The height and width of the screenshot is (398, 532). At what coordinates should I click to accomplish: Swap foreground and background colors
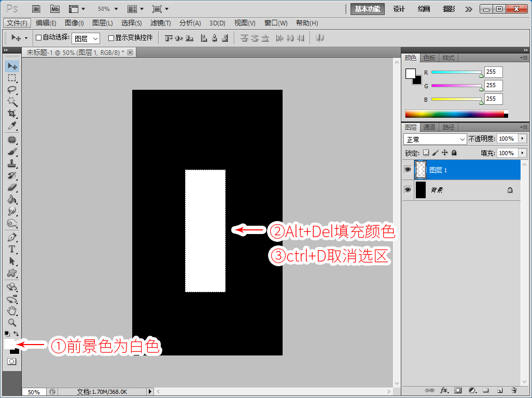pyautogui.click(x=16, y=334)
